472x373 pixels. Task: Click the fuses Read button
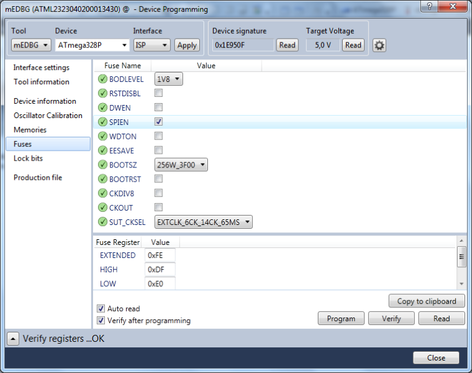[441, 318]
